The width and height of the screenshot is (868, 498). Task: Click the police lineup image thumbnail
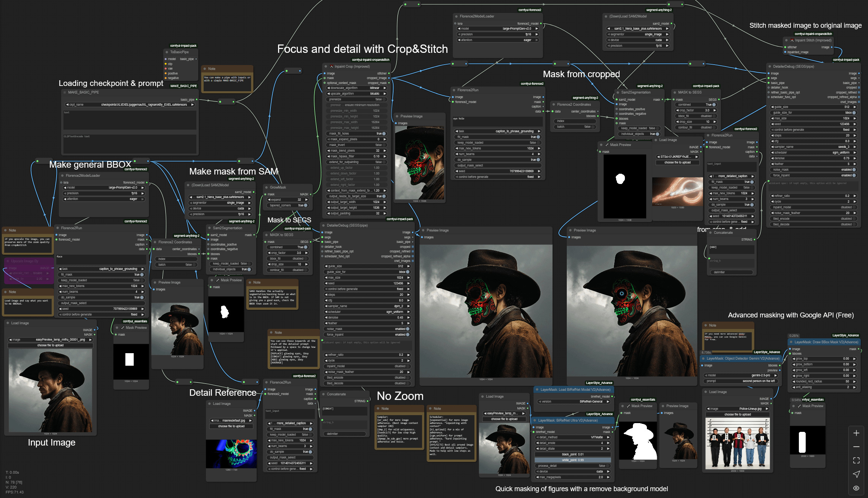pyautogui.click(x=737, y=444)
